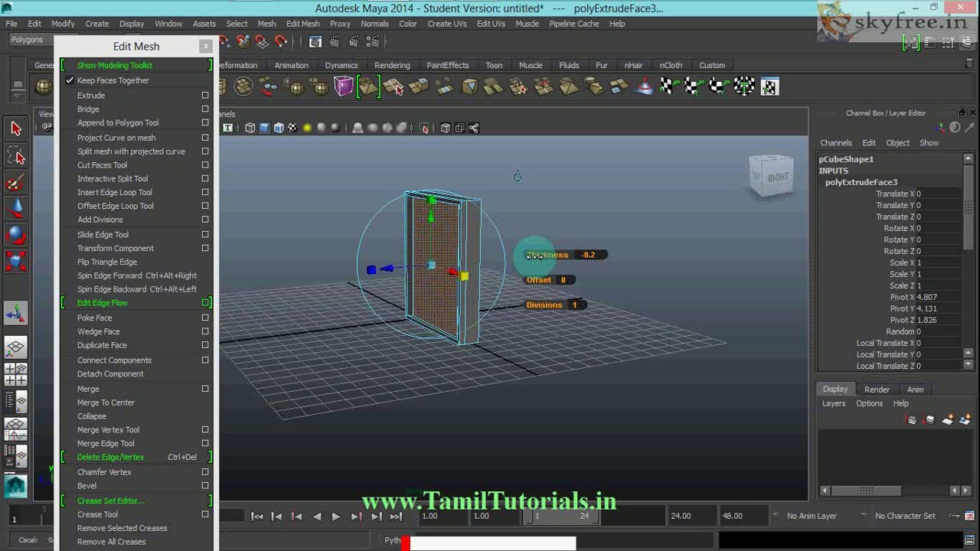Toggle textured display checker icon
The height and width of the screenshot is (551, 980).
292,128
